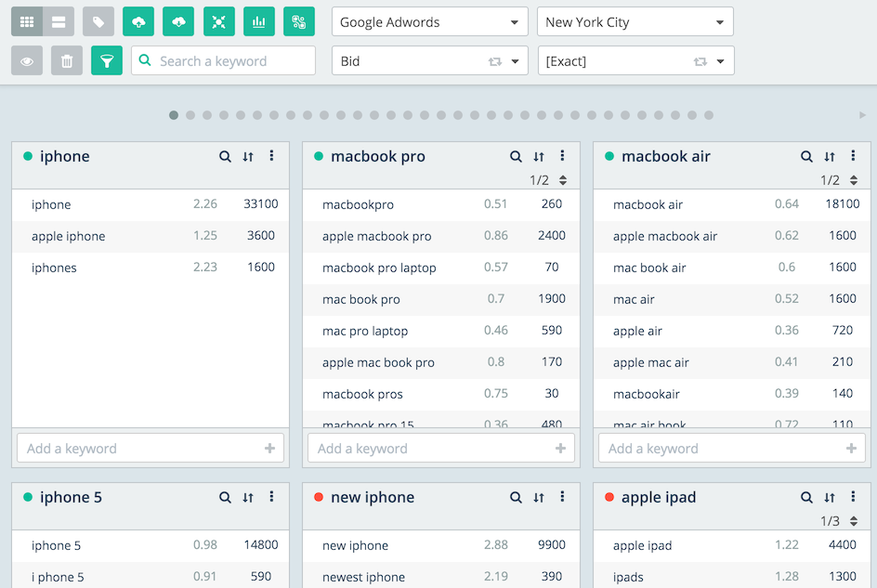Switch to grid view layout

click(27, 21)
